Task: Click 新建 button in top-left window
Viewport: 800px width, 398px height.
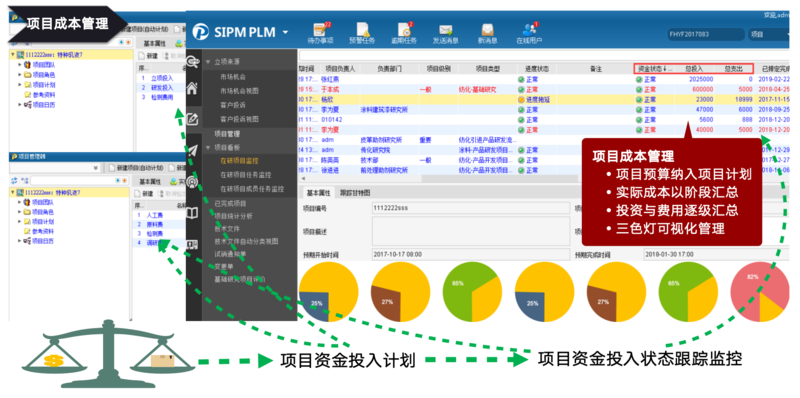Action: 148,56
